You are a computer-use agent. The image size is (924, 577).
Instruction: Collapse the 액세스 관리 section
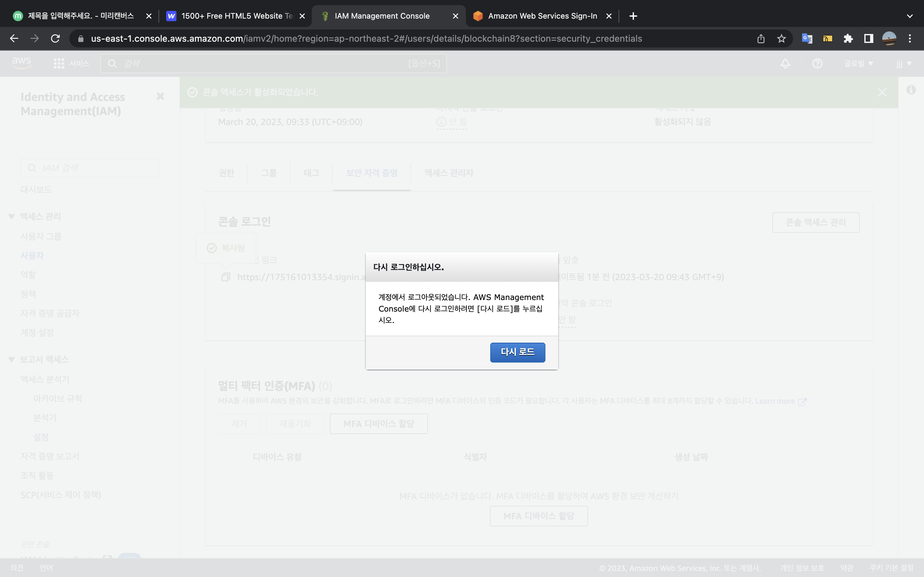12,217
